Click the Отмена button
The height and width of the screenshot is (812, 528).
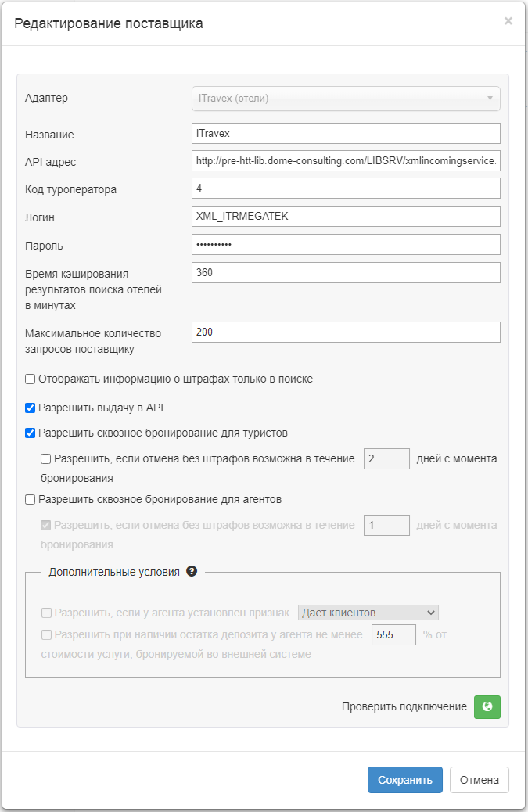[480, 780]
